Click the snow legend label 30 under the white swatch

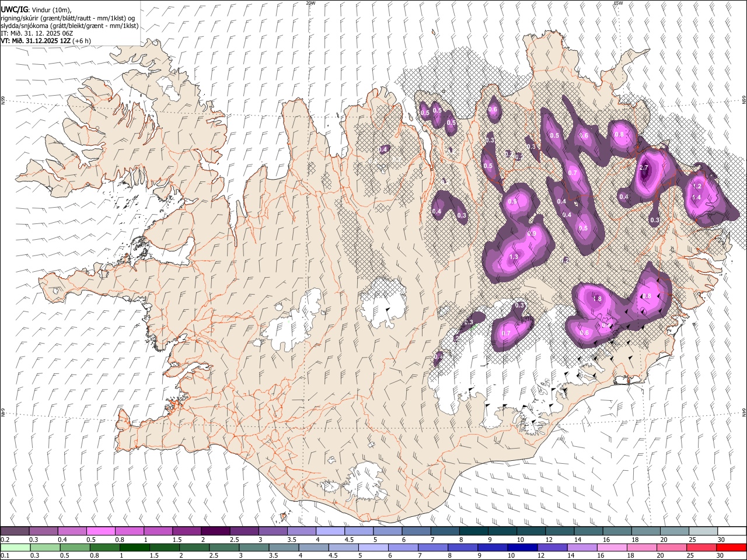tap(721, 540)
